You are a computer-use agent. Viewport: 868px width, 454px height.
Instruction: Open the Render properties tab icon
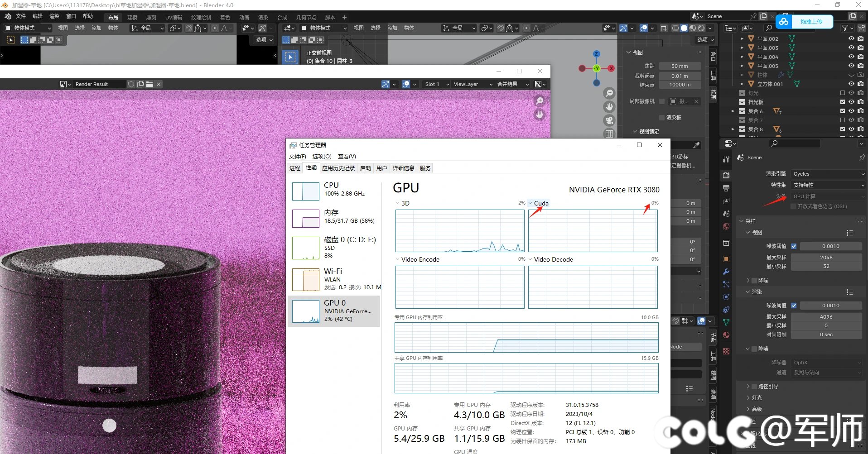pyautogui.click(x=726, y=176)
